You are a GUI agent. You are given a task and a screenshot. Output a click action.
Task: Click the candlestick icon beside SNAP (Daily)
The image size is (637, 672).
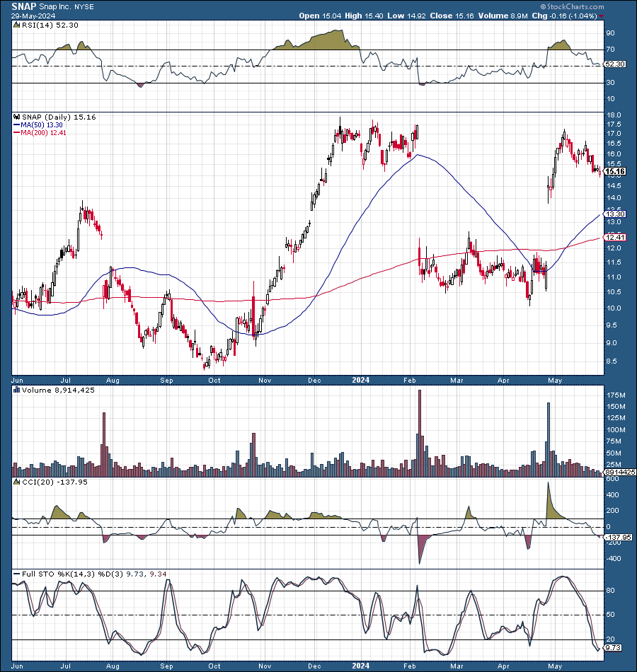tap(17, 117)
